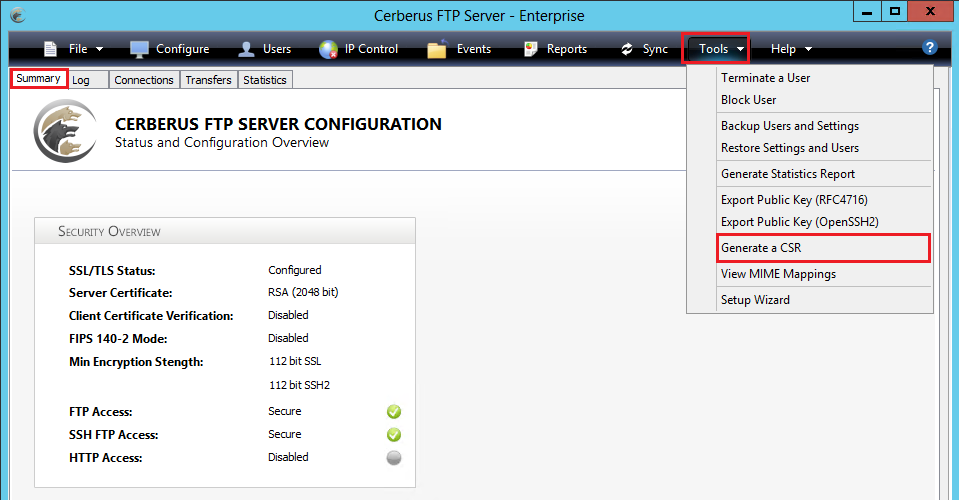Launch Setup Wizard from Tools menu
Screen dimensions: 959x500
[x=755, y=300]
